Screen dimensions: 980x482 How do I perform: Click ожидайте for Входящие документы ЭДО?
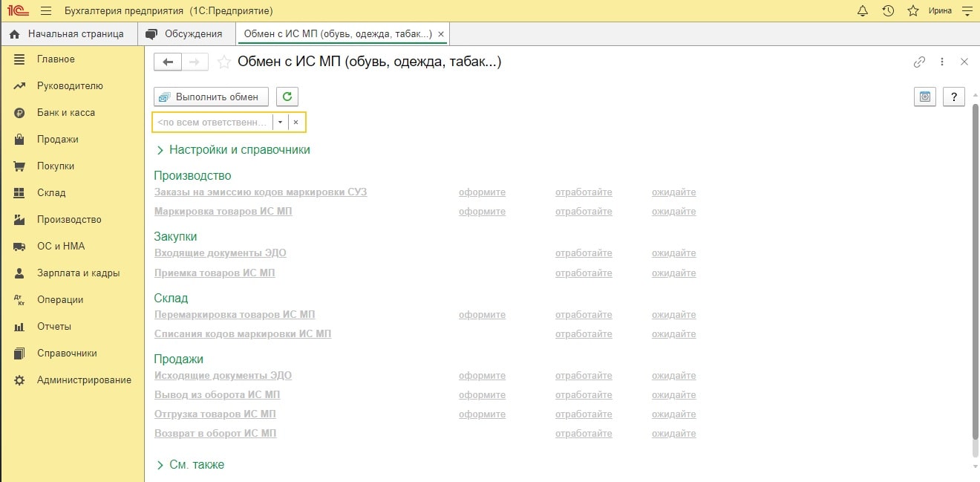tap(674, 253)
